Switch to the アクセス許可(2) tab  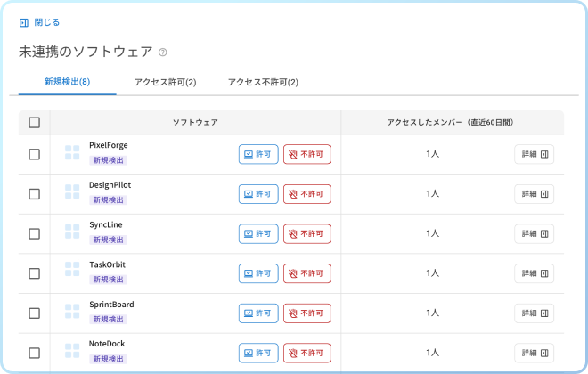point(165,82)
